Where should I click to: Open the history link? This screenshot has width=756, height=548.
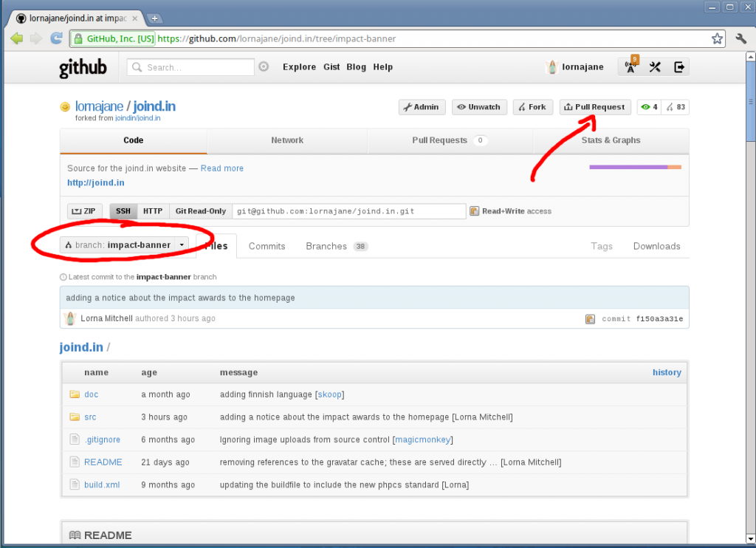click(x=666, y=372)
